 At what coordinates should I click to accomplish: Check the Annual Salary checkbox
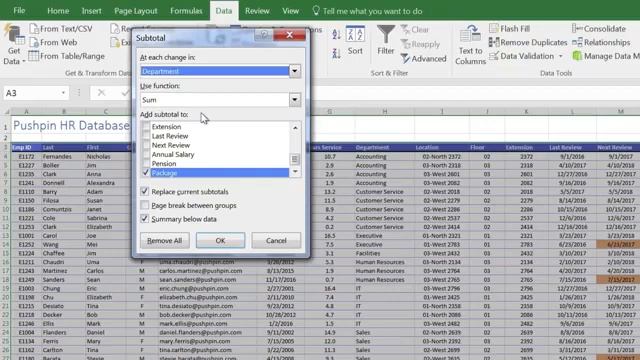tap(146, 154)
